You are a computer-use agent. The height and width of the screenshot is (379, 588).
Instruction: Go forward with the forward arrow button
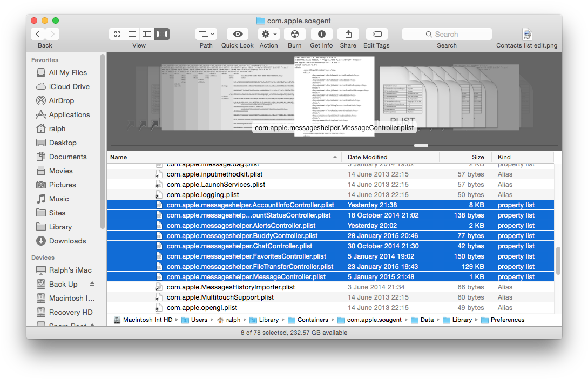[52, 34]
